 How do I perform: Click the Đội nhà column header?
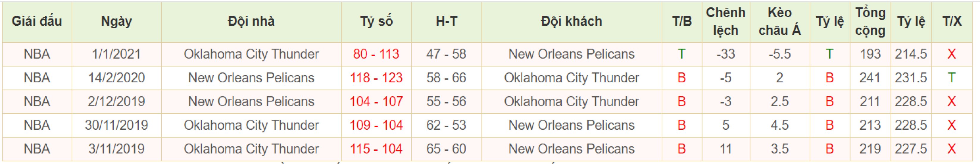pyautogui.click(x=251, y=21)
